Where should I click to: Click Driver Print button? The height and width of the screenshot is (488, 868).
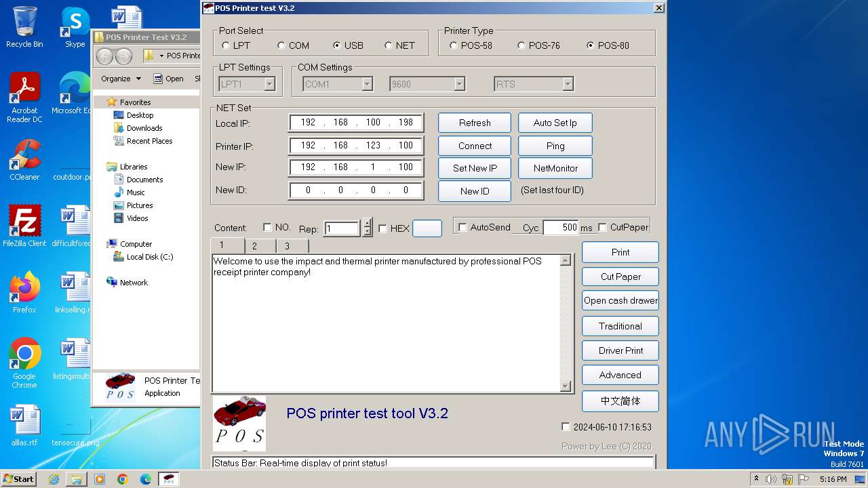point(620,350)
